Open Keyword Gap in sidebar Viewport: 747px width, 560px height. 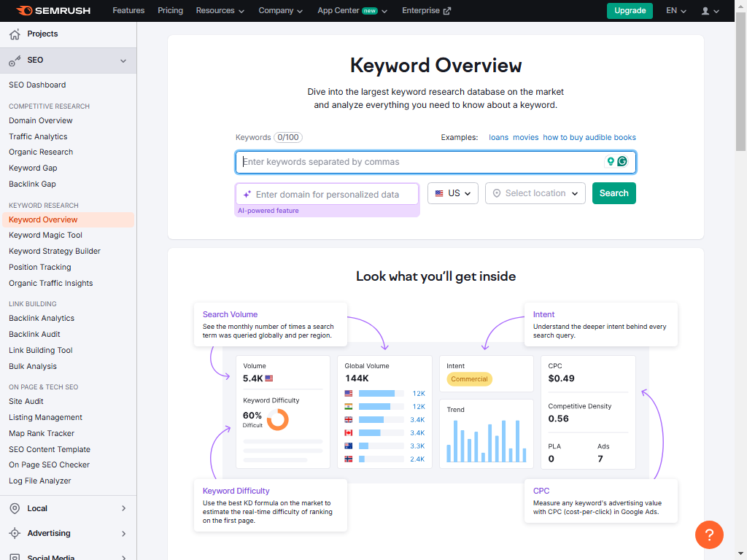tap(33, 168)
